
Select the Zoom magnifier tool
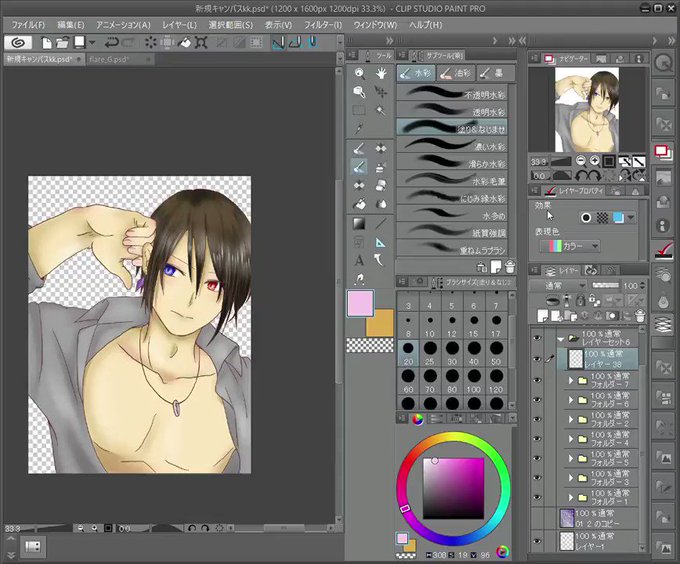click(x=359, y=73)
